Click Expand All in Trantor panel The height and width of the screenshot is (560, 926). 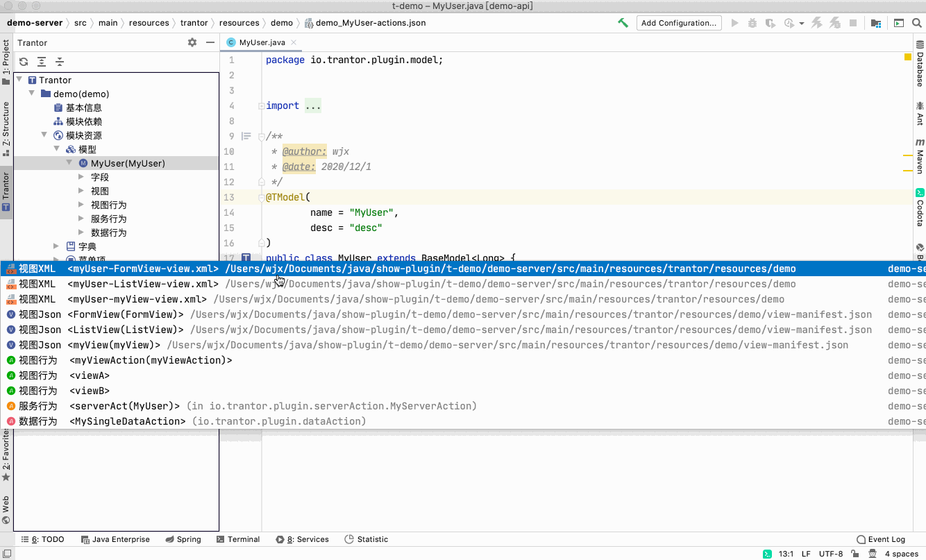click(42, 61)
